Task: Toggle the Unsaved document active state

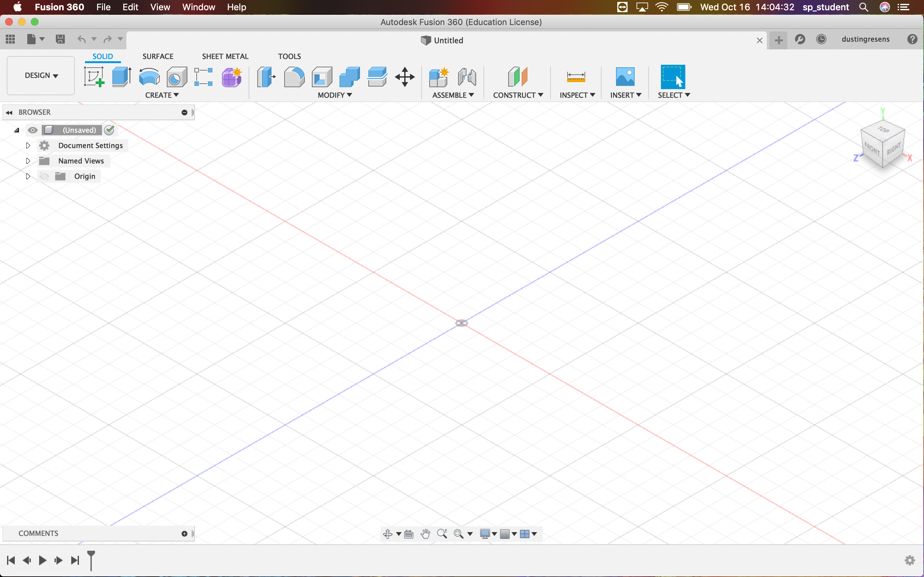Action: [109, 130]
